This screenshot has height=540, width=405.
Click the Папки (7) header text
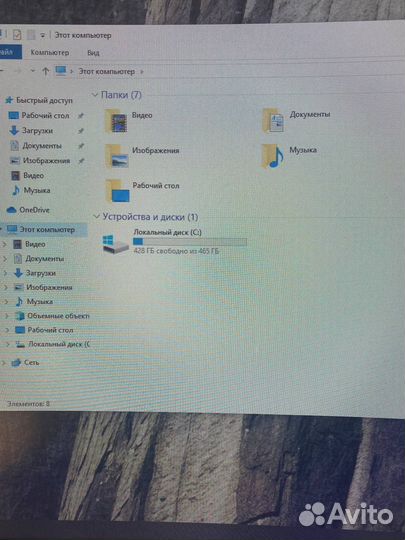[121, 95]
